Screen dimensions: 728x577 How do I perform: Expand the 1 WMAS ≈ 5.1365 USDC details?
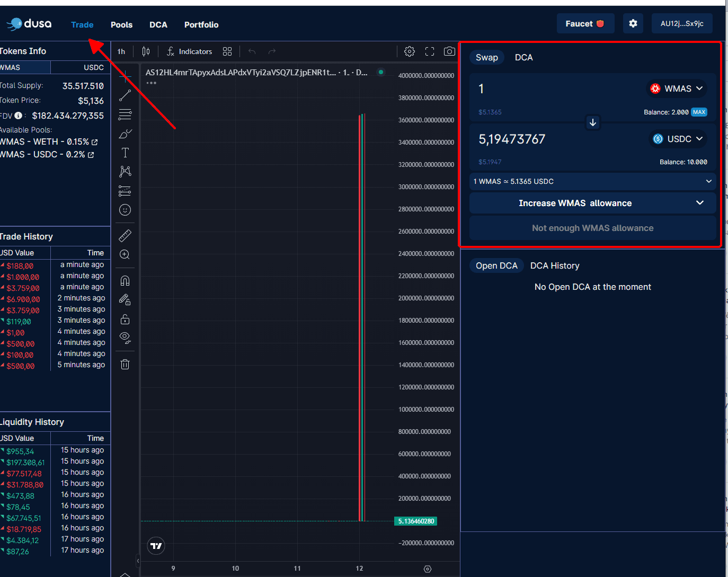click(593, 181)
